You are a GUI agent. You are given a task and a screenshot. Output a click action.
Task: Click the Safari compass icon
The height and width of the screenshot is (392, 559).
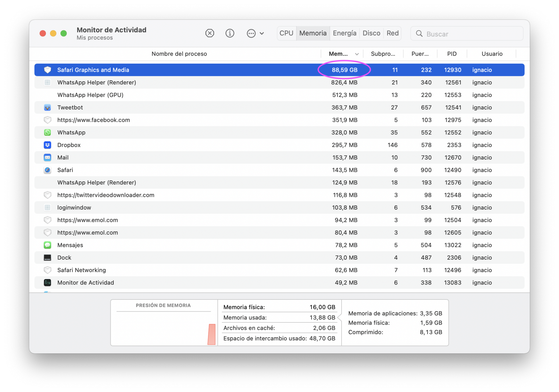tap(48, 170)
